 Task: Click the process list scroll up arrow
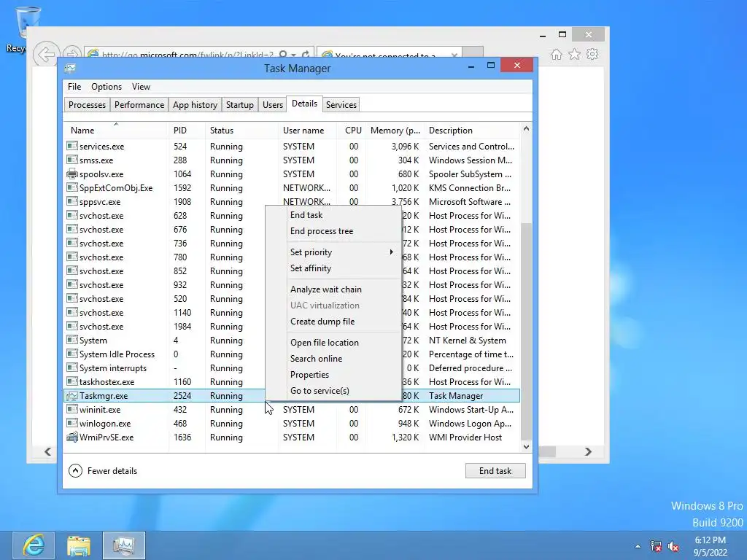[526, 128]
